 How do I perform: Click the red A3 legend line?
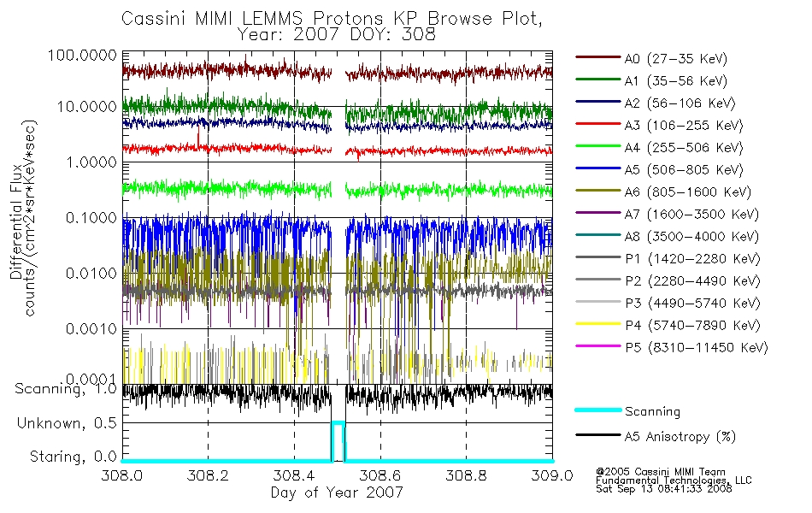(x=598, y=124)
